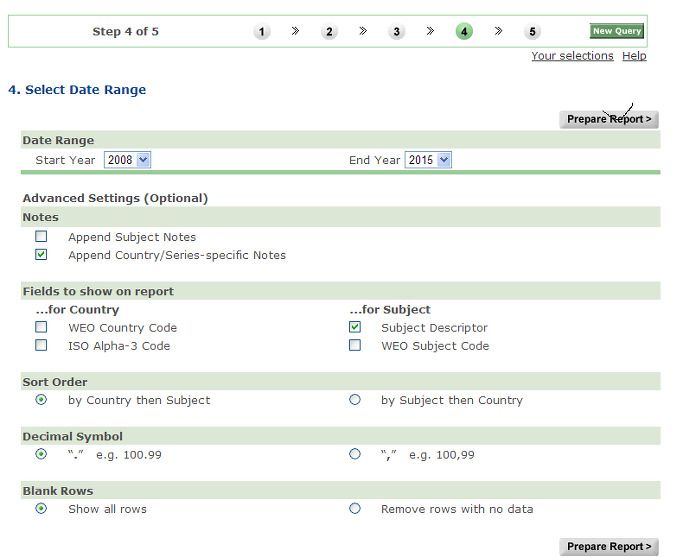Viewport: 683px width, 557px height.
Task: Open the Start Year dropdown
Action: (x=127, y=160)
